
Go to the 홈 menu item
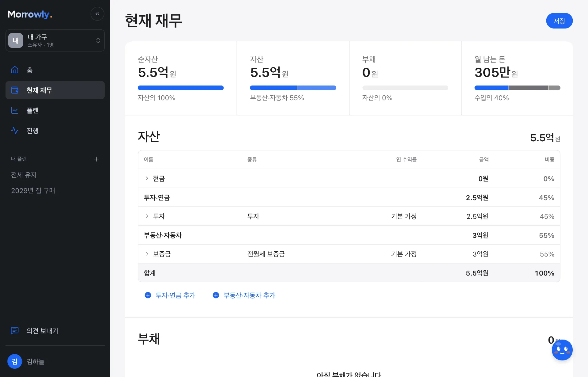(55, 70)
